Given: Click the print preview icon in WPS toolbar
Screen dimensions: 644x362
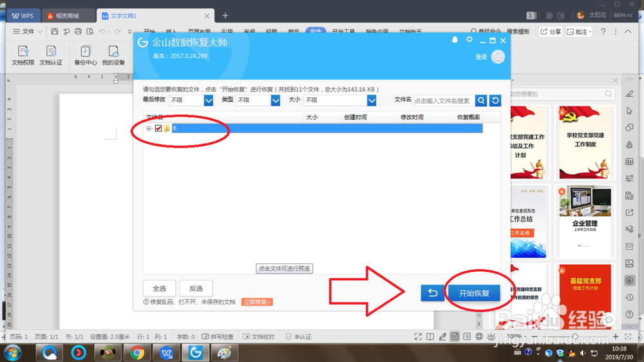Looking at the screenshot, I should tap(90, 32).
